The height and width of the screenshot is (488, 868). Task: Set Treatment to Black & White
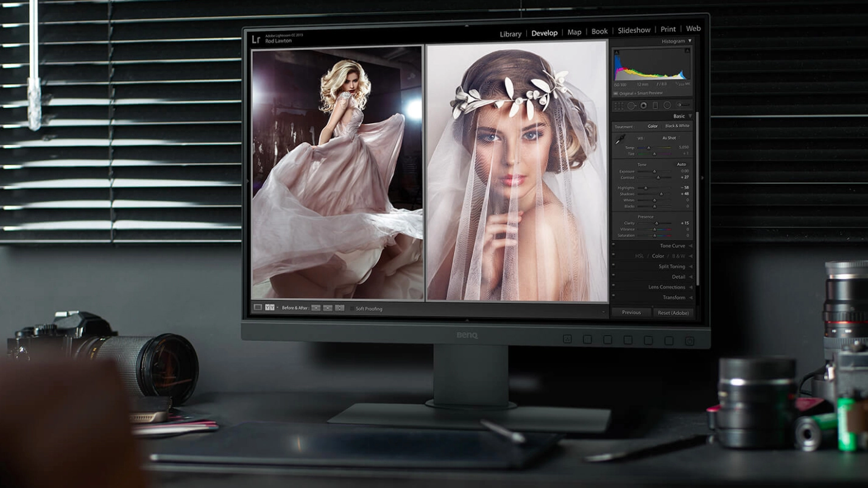(x=677, y=126)
